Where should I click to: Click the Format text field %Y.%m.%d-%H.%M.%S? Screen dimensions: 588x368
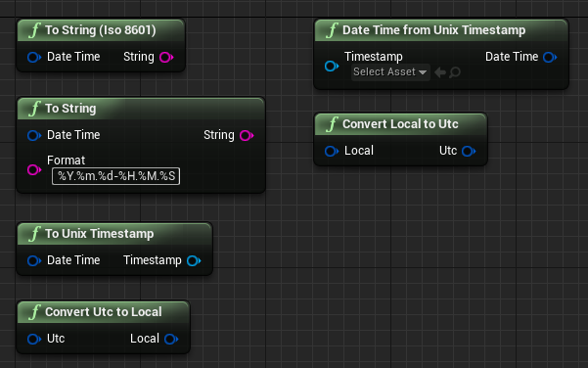coord(115,176)
